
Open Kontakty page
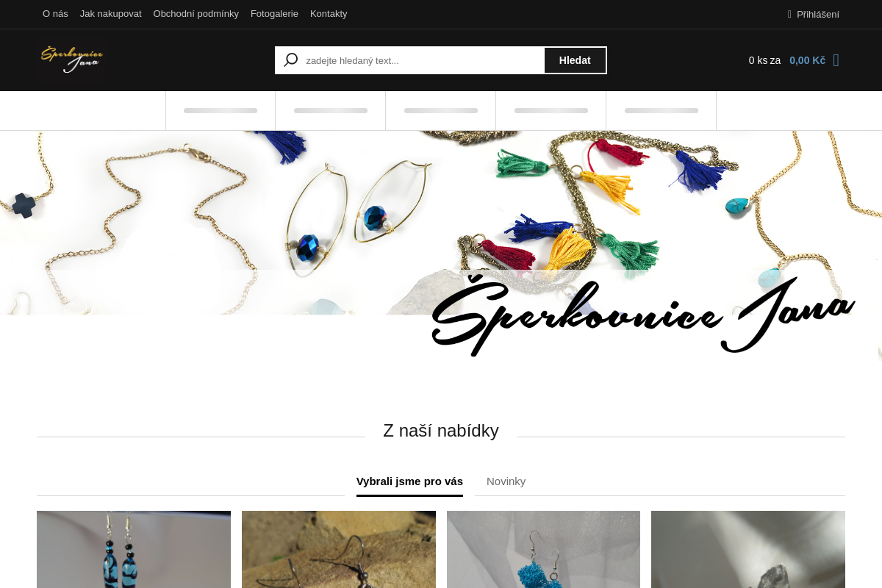pyautogui.click(x=329, y=14)
